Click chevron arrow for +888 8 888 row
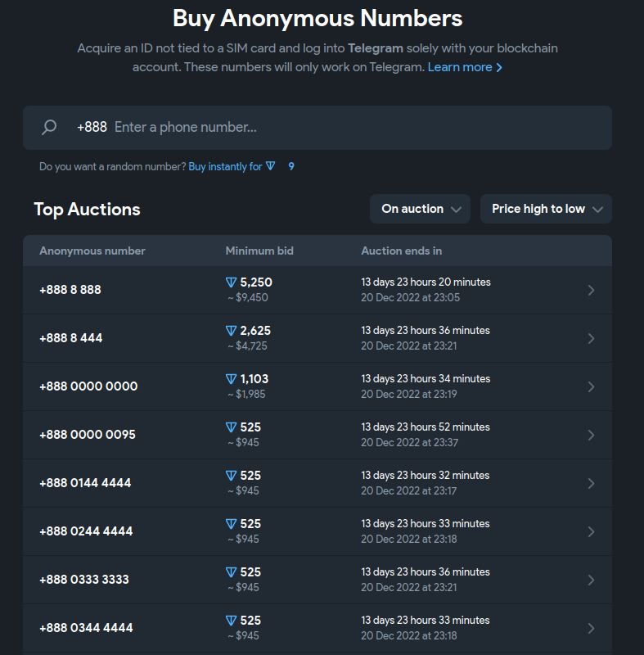The width and height of the screenshot is (644, 655). (x=591, y=290)
